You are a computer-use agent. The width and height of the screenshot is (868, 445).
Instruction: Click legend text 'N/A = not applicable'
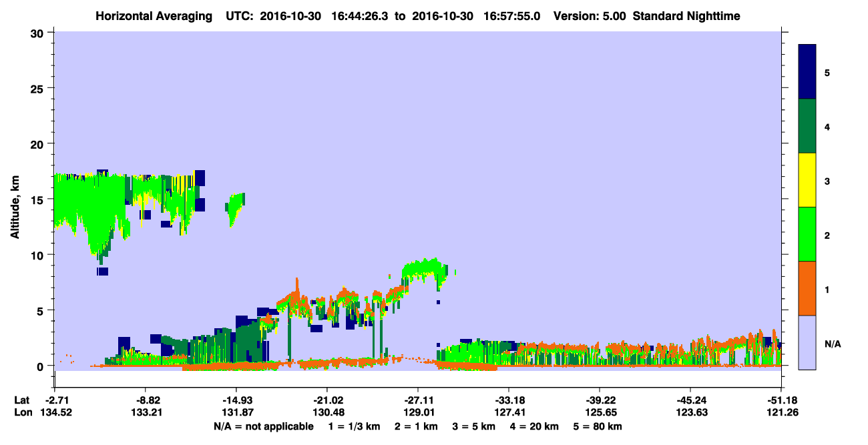coord(263,426)
